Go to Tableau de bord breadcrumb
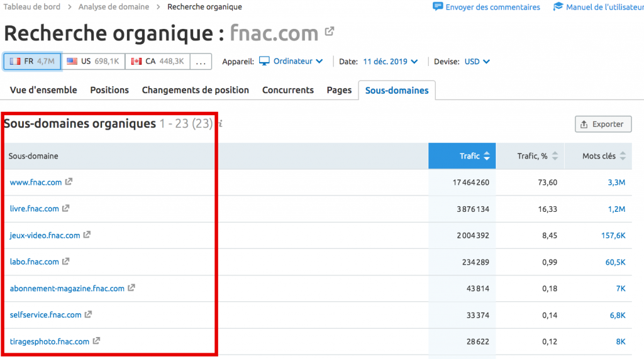The height and width of the screenshot is (359, 644). coord(32,6)
